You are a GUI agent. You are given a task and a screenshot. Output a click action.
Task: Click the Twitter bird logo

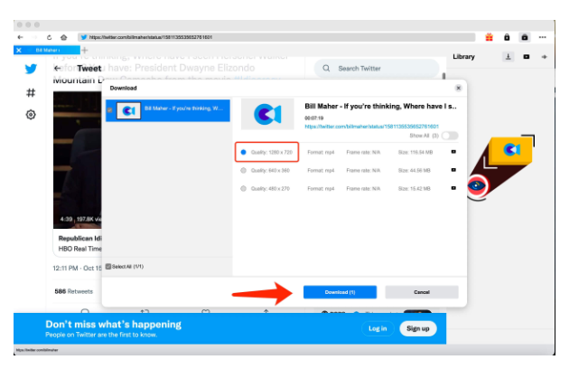(31, 69)
